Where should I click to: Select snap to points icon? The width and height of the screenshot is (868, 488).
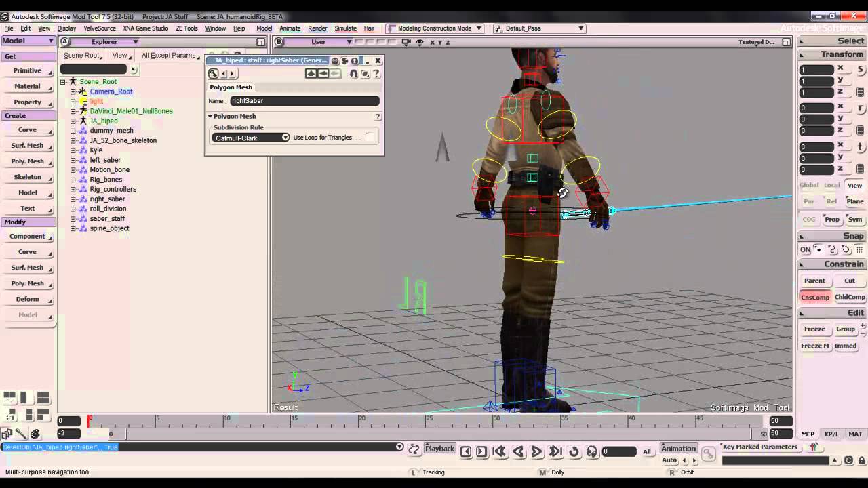pos(818,249)
